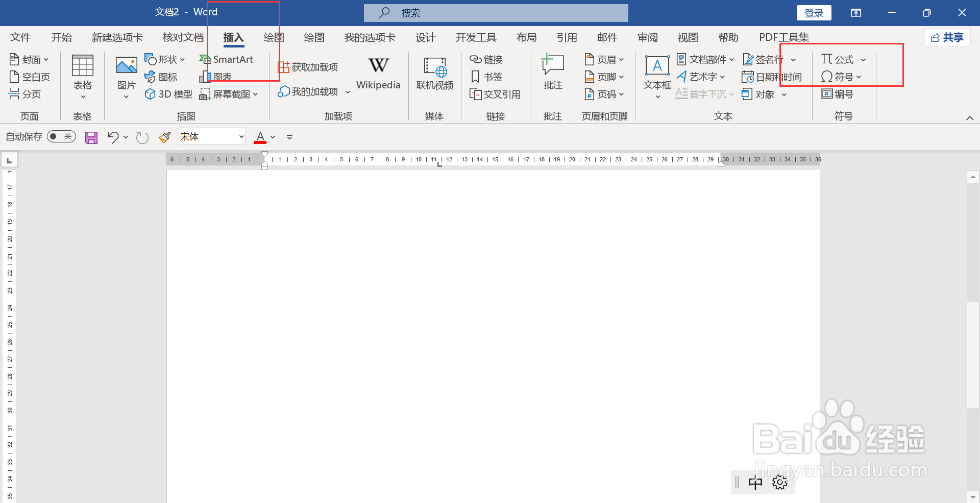This screenshot has width=980, height=503.
Task: Expand the 对象 object dropdown arrow
Action: [784, 94]
